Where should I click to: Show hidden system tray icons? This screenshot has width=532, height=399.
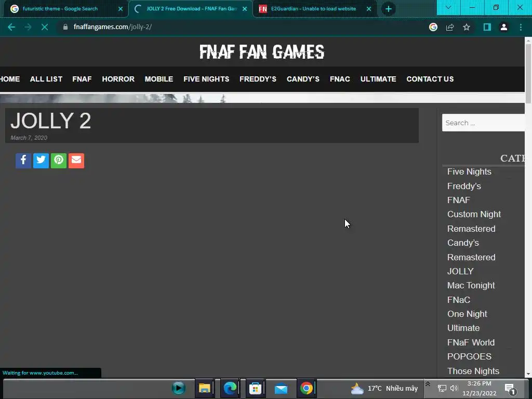tap(428, 384)
